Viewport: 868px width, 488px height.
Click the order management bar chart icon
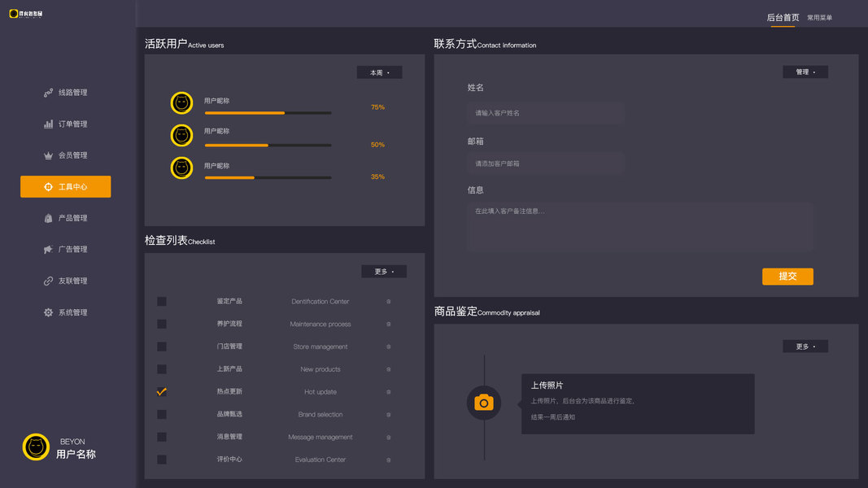tap(48, 124)
